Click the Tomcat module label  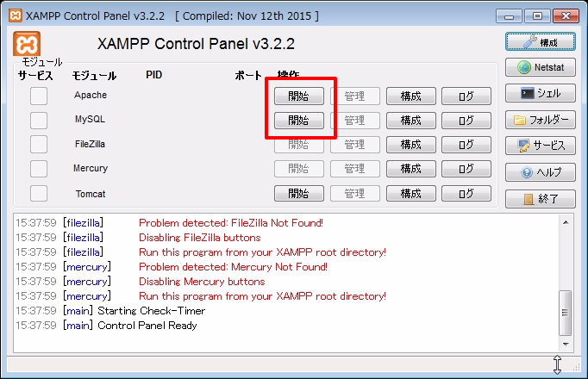pos(91,194)
